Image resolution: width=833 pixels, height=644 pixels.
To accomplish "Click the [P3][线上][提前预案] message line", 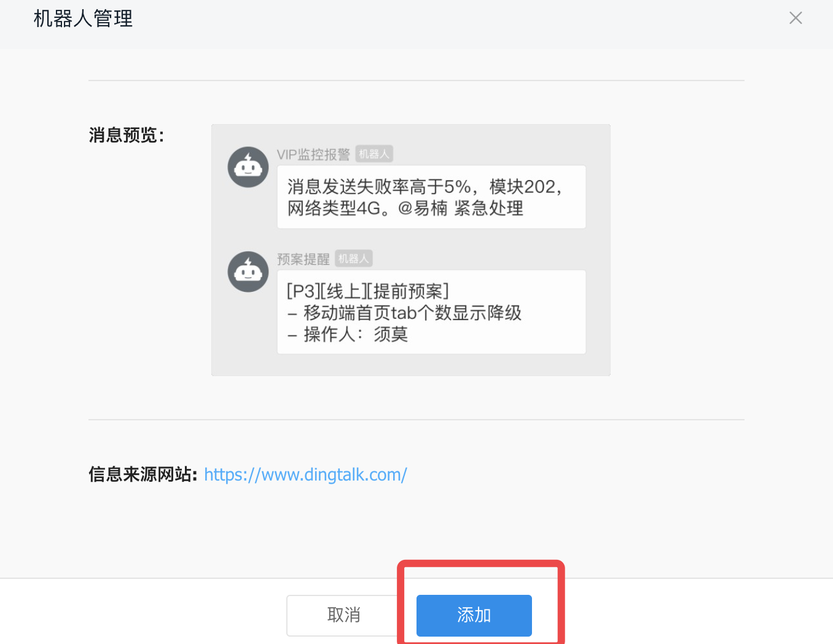I will (368, 291).
